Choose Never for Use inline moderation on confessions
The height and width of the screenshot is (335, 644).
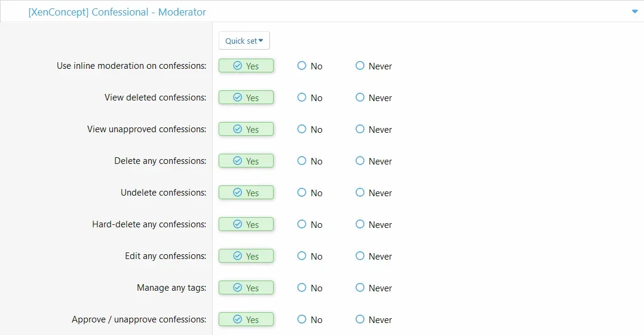pos(373,66)
